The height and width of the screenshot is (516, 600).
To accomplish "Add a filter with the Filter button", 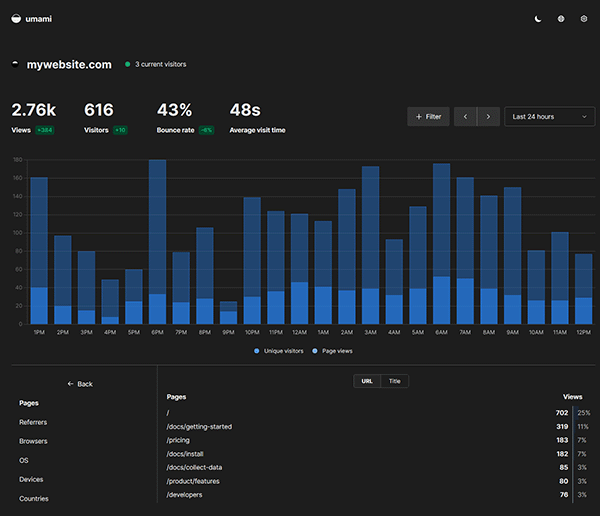I will click(428, 117).
